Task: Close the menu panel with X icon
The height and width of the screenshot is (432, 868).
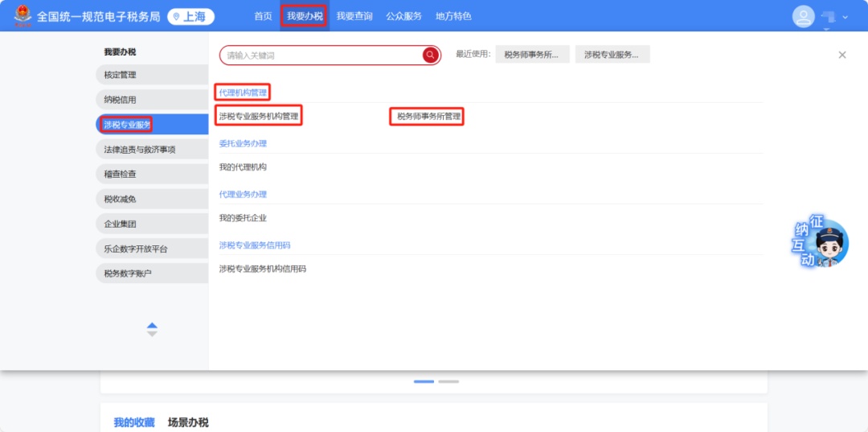Action: coord(841,55)
